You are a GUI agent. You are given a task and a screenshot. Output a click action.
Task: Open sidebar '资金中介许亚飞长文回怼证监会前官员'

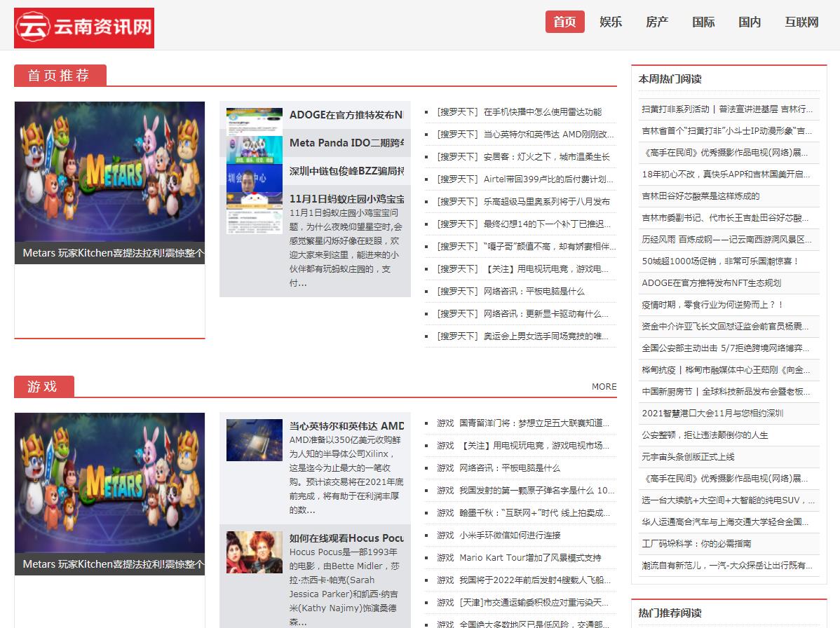point(725,326)
